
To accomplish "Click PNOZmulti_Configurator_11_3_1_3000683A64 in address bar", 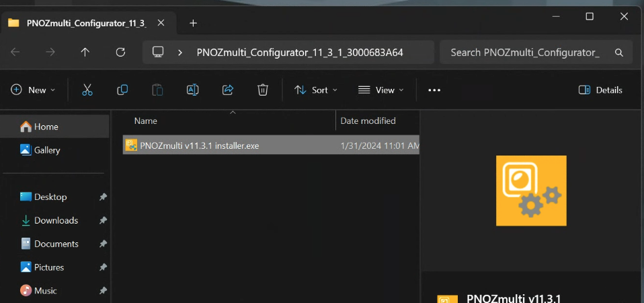I will [x=300, y=53].
